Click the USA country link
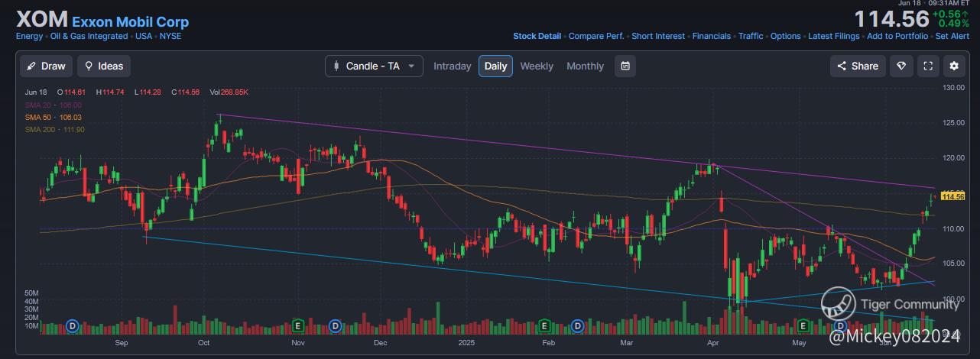Viewport: 980px width, 359px height. [x=143, y=36]
